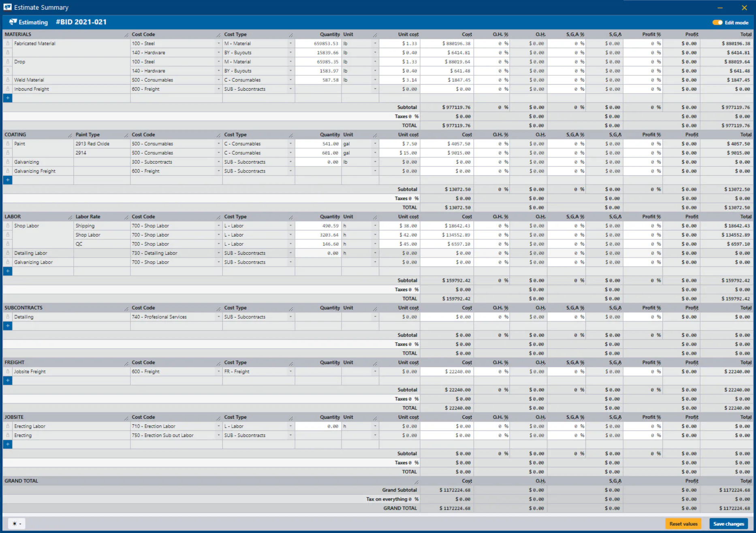
Task: Click the lock icon on Subcontracts Detailing row
Action: coord(8,317)
